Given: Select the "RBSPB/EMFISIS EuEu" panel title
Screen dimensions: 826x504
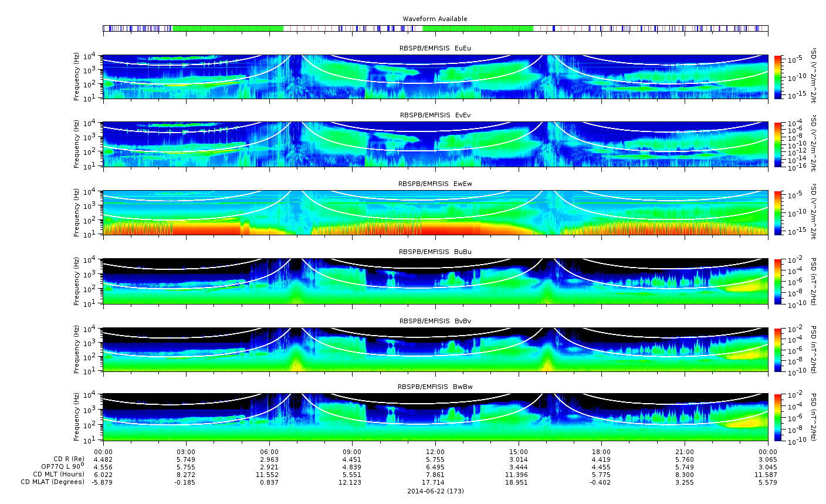Looking at the screenshot, I should pyautogui.click(x=435, y=48).
